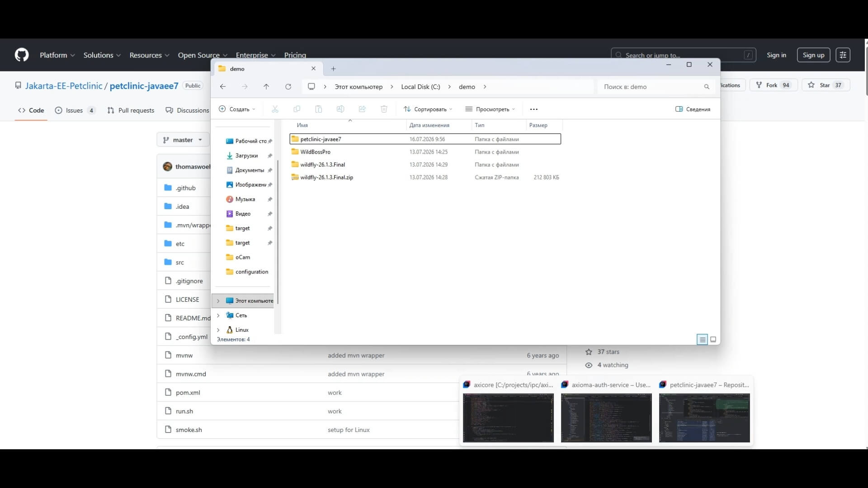Expand chevron after demo in address bar

click(485, 87)
